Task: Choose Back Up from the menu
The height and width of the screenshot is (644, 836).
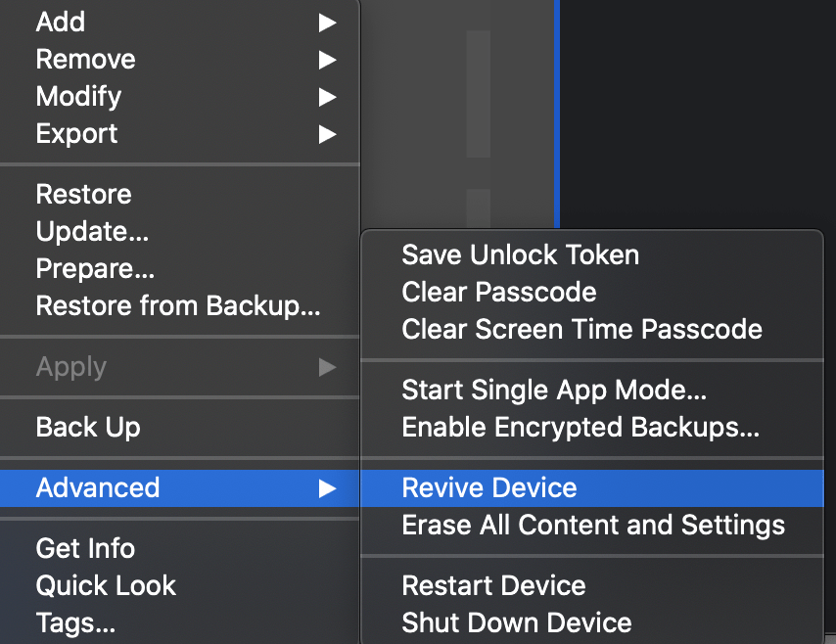Action: pos(88,427)
